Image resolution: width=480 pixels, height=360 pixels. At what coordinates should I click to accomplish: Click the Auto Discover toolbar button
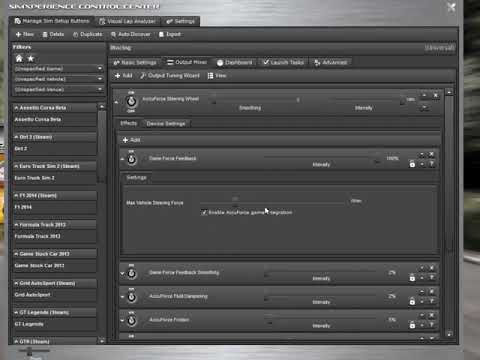click(x=131, y=34)
